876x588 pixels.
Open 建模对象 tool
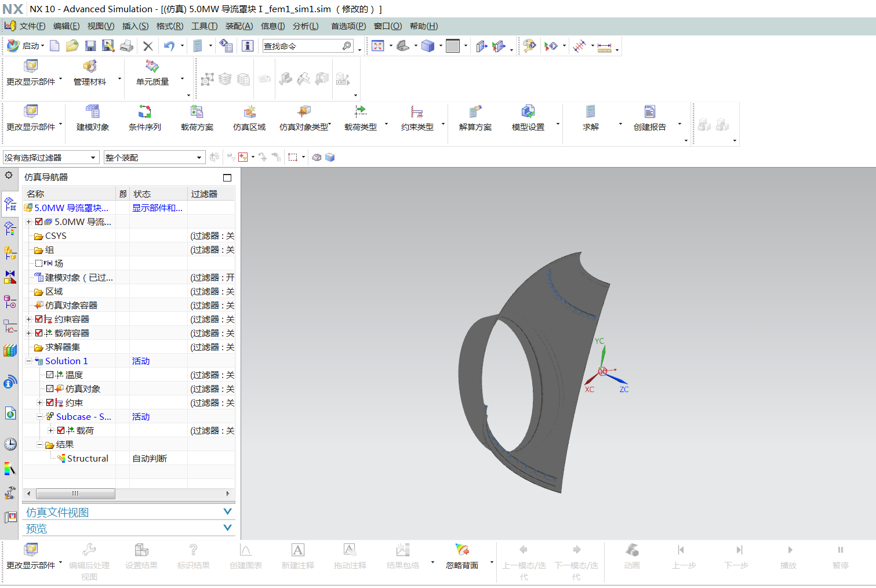[x=93, y=118]
